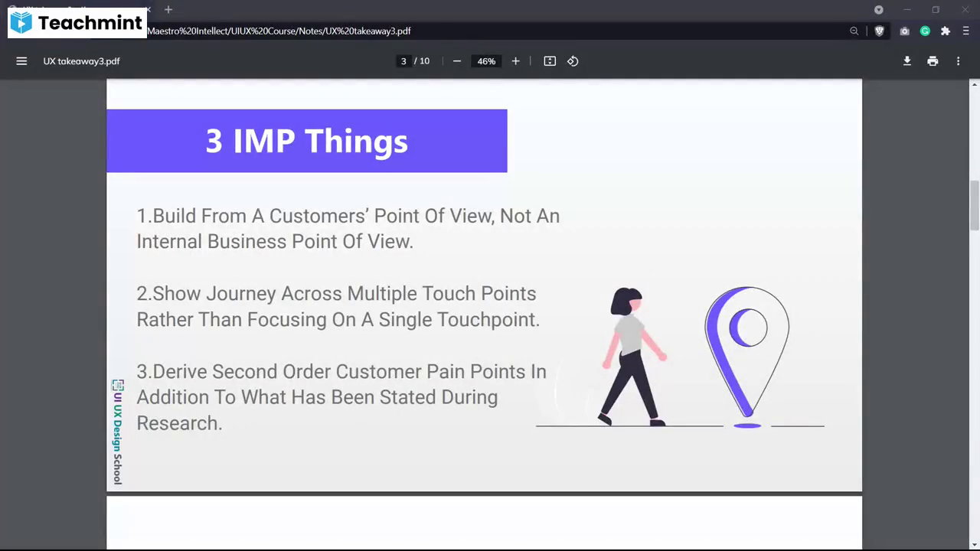Click the UI UX Design School watermark
Screen dimensions: 980x551
[117, 431]
